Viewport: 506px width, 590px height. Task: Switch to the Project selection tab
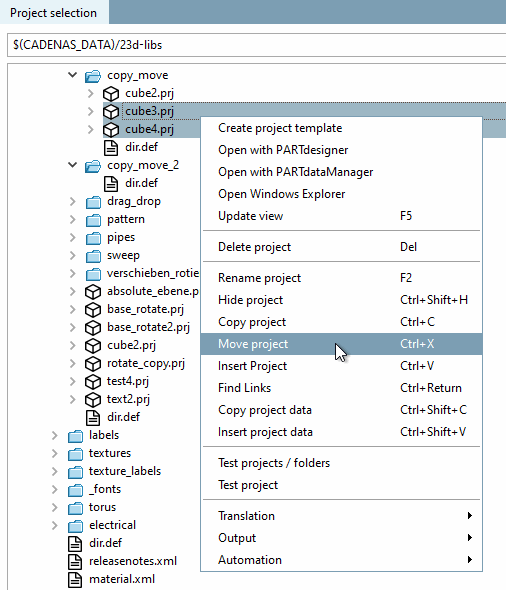click(x=53, y=13)
